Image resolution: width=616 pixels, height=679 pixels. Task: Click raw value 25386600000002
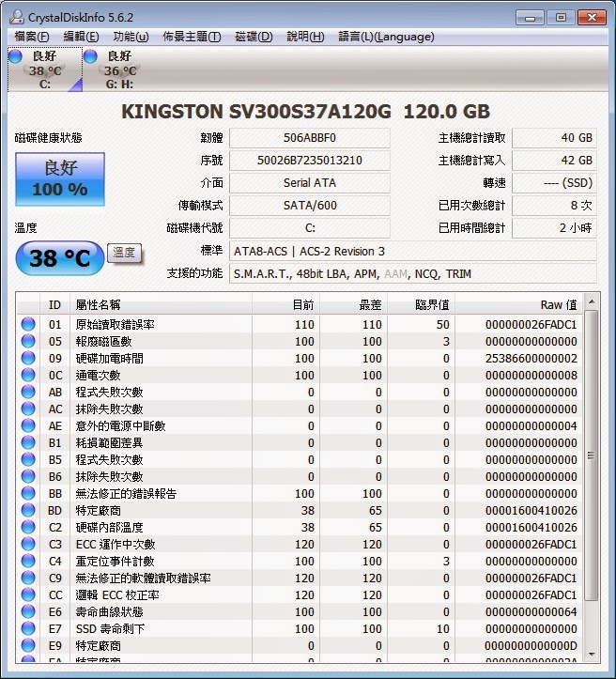pos(531,359)
